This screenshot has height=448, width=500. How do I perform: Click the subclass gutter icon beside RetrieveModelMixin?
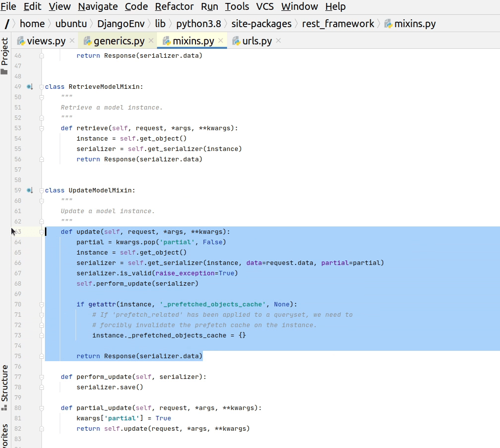coord(30,87)
